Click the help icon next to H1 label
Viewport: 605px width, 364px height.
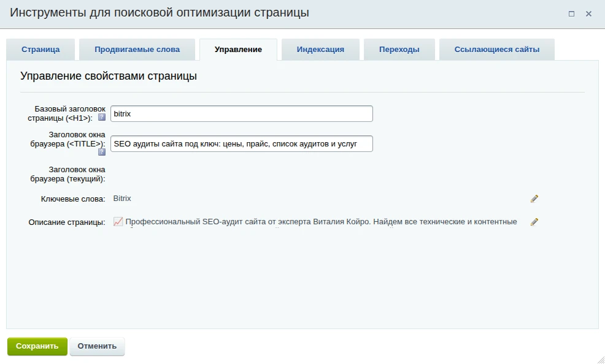102,117
